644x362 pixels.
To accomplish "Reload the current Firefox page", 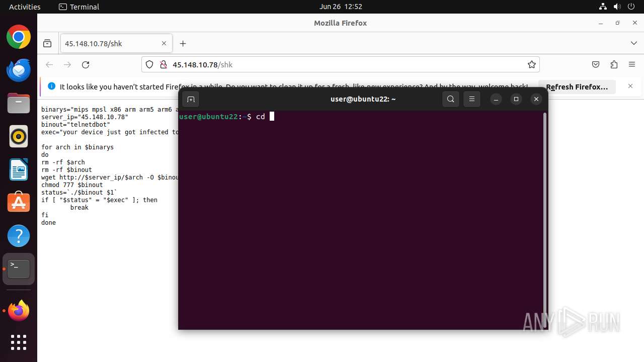I will click(86, 64).
